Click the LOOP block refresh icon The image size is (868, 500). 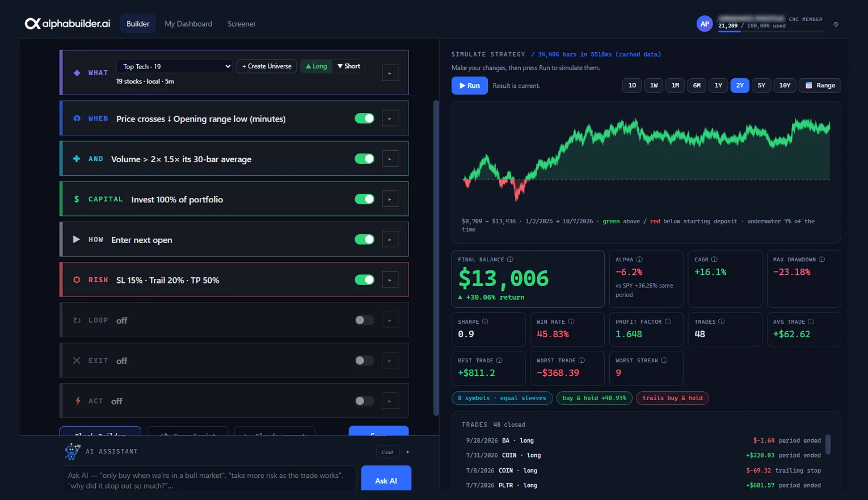click(x=77, y=320)
